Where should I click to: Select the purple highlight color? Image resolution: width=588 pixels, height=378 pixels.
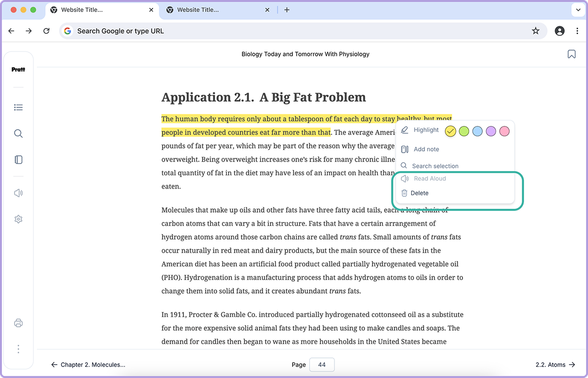(x=491, y=131)
